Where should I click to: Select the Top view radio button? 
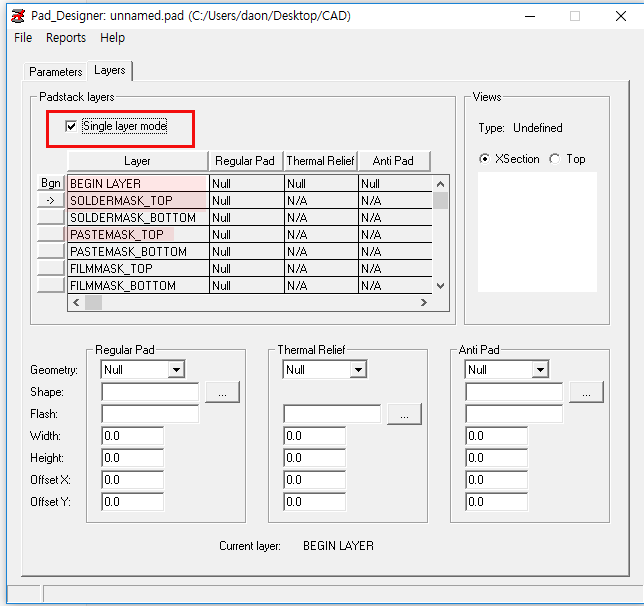click(554, 159)
